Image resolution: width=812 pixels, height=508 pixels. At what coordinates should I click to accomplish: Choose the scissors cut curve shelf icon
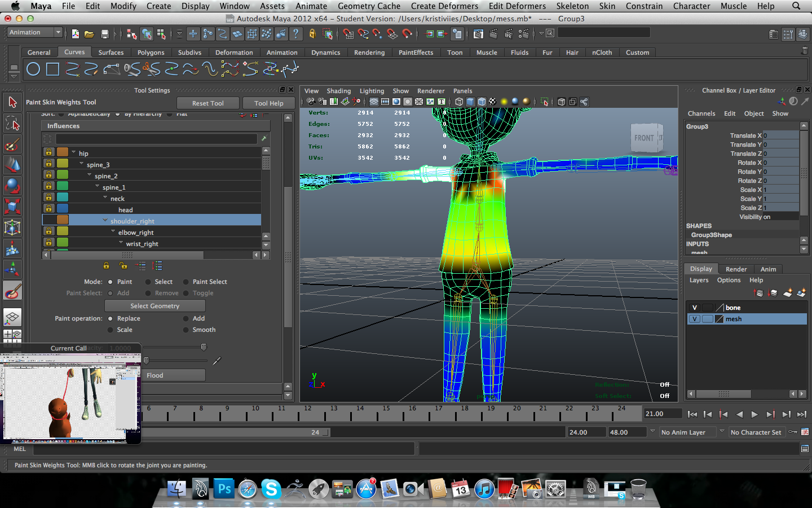(151, 69)
